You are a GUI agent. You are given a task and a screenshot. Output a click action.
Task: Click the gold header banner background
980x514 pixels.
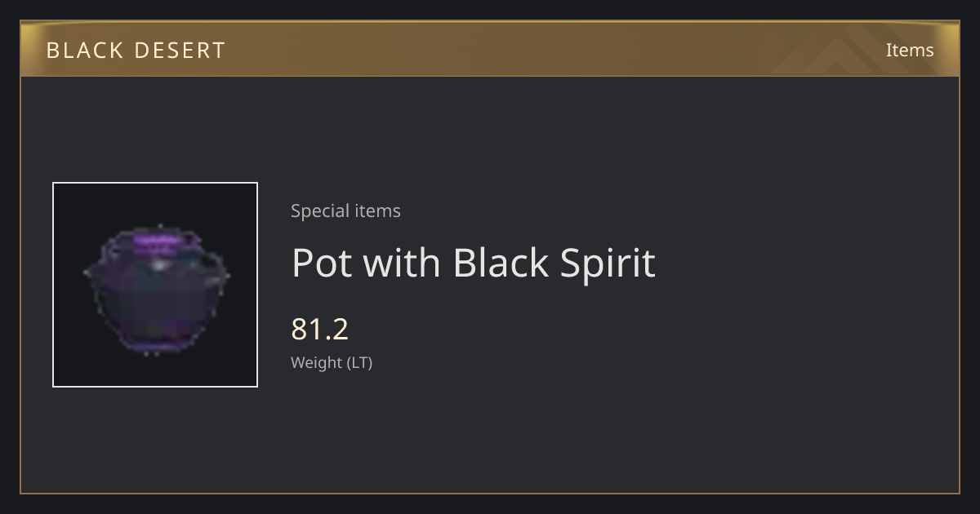click(x=490, y=49)
